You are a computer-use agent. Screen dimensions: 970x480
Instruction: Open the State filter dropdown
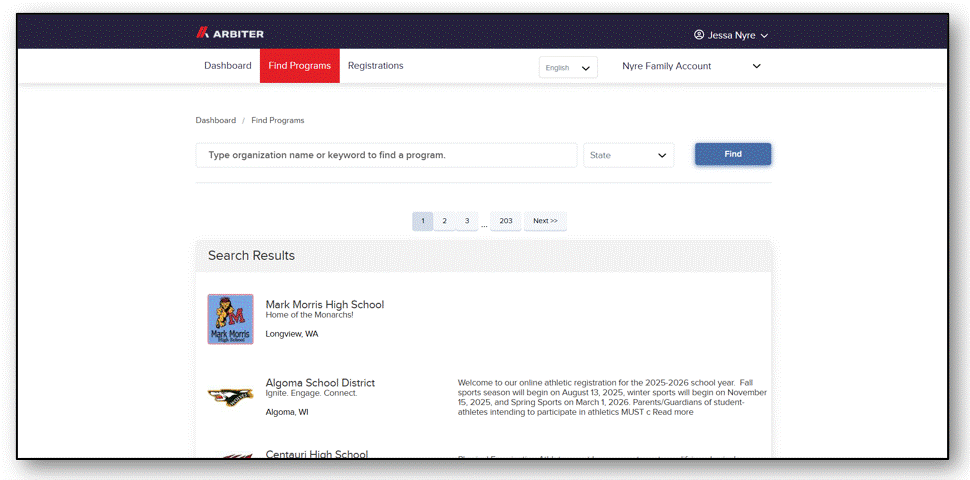629,155
